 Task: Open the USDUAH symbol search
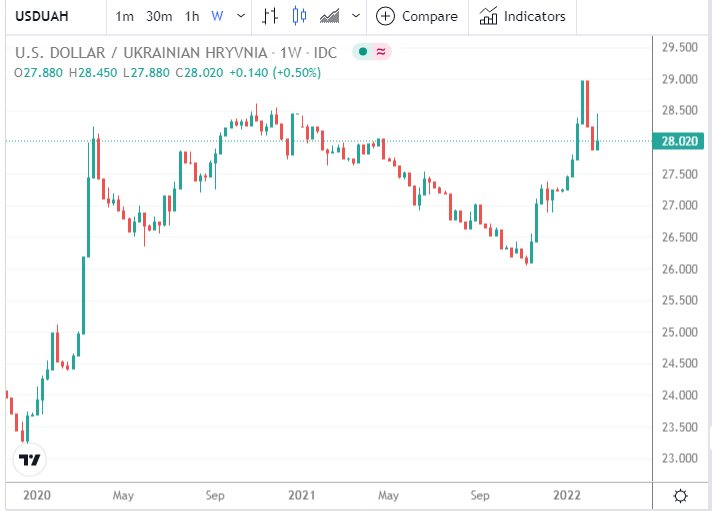(42, 16)
